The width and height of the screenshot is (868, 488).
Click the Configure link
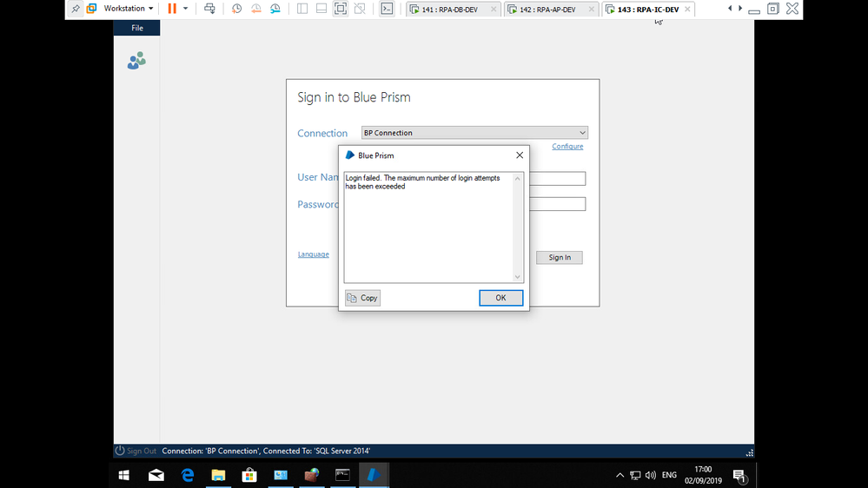click(x=567, y=146)
